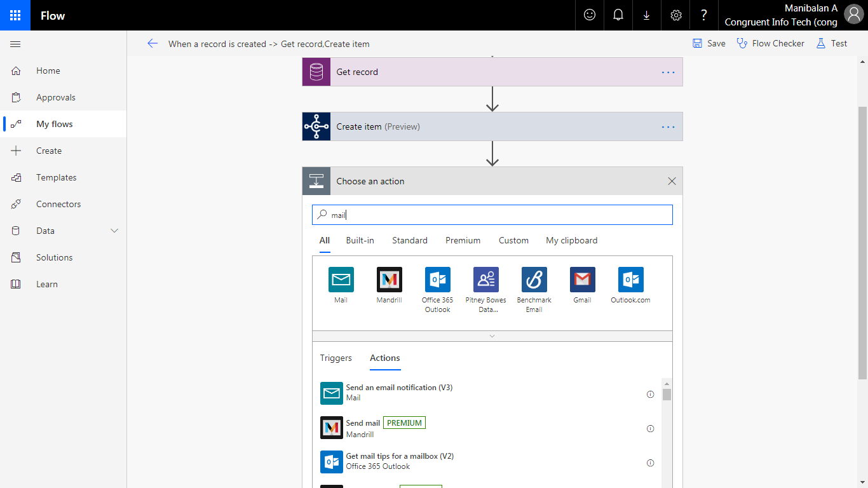Switch to the Standard tab
Viewport: 868px width, 488px height.
tap(410, 241)
